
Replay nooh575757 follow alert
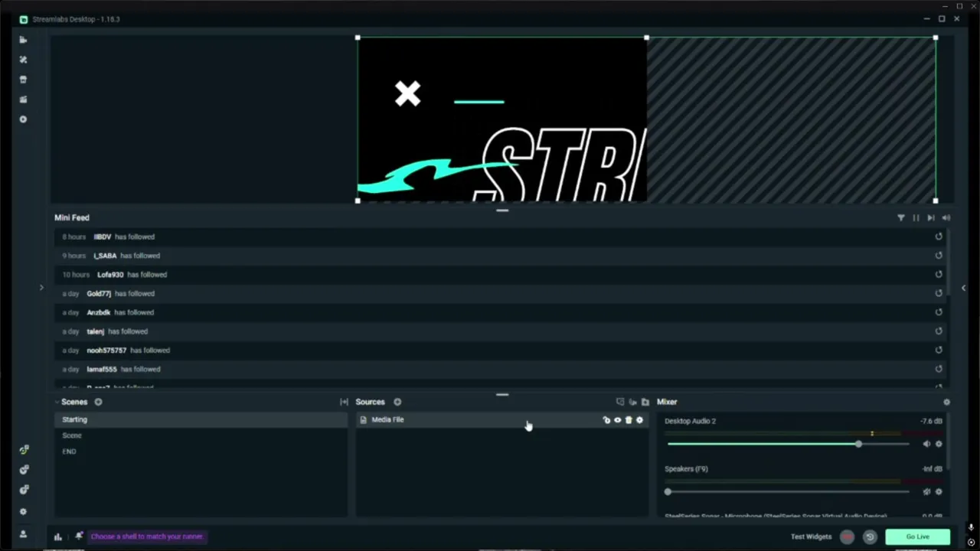[939, 350]
